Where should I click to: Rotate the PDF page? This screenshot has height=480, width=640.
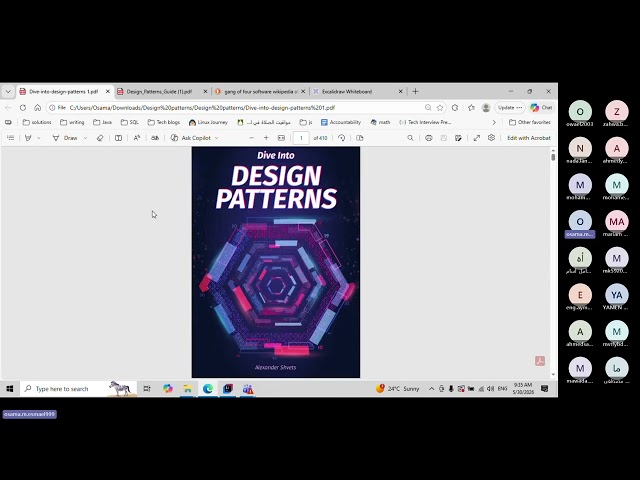point(342,138)
